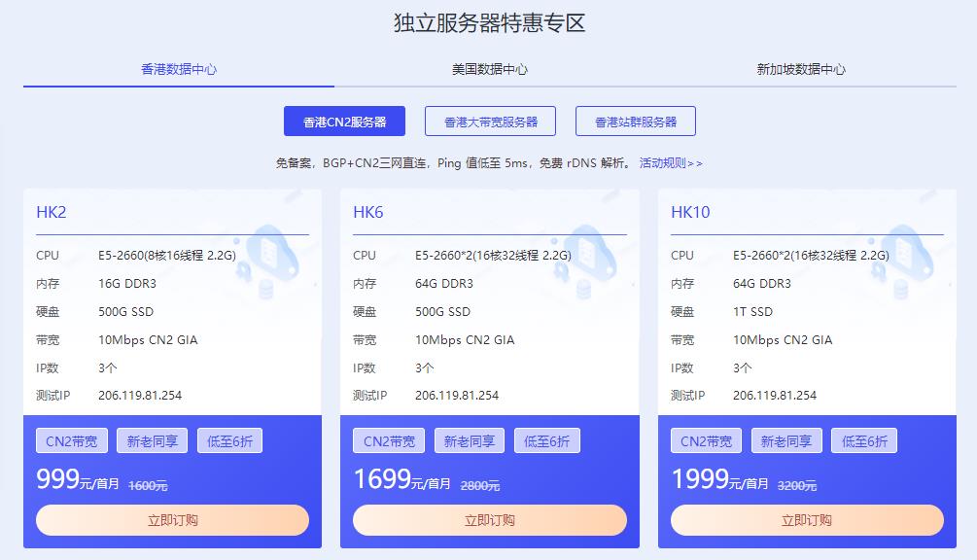Image resolution: width=977 pixels, height=560 pixels.
Task: Click 10Mbps CN2 GIA on HK2
Action: [x=148, y=340]
